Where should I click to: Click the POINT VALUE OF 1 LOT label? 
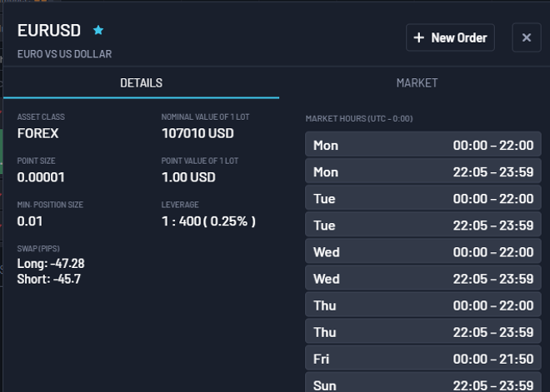tap(200, 161)
